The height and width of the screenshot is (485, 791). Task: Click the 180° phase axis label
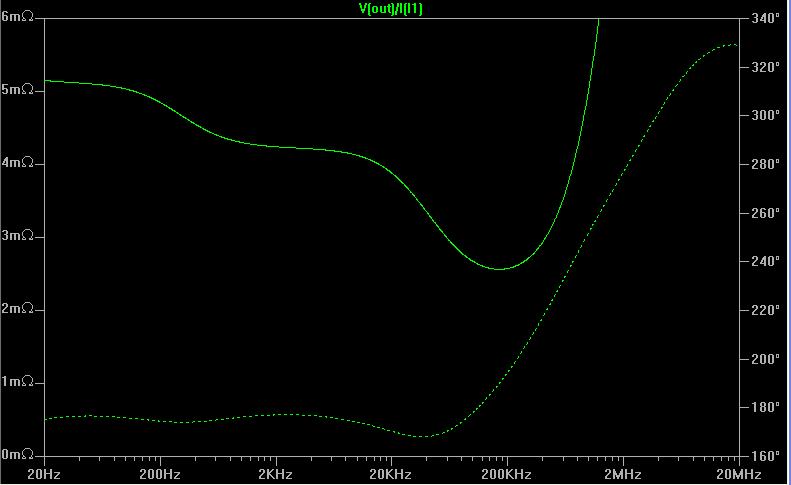pyautogui.click(x=766, y=407)
